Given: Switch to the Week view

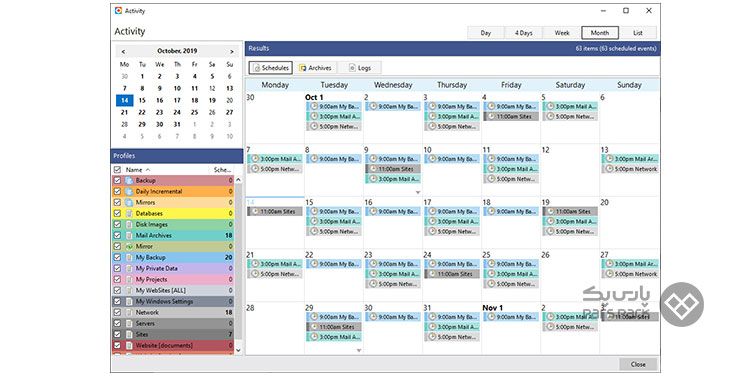Looking at the screenshot, I should pos(562,33).
